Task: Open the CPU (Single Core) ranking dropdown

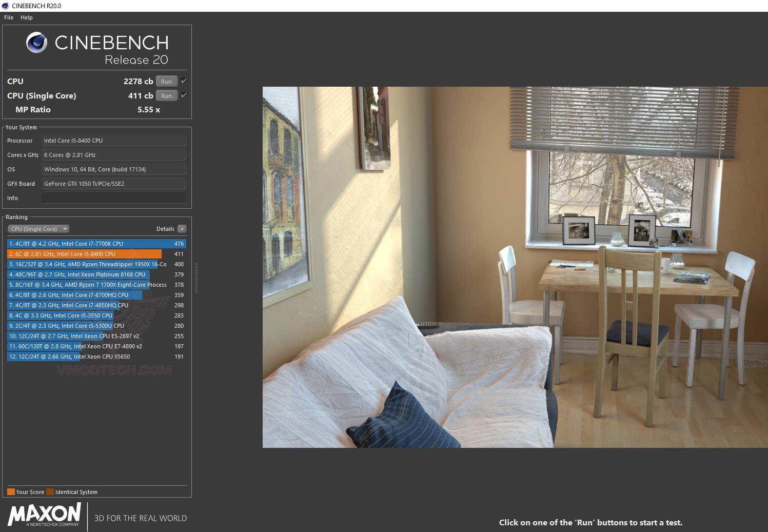Action: click(38, 229)
